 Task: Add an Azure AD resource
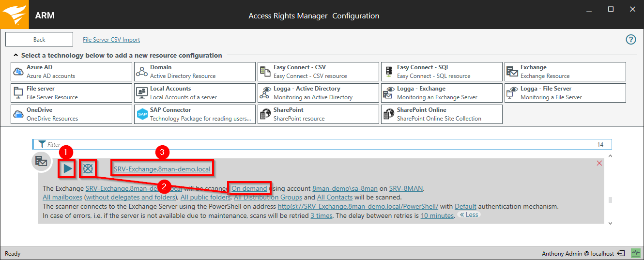click(71, 72)
